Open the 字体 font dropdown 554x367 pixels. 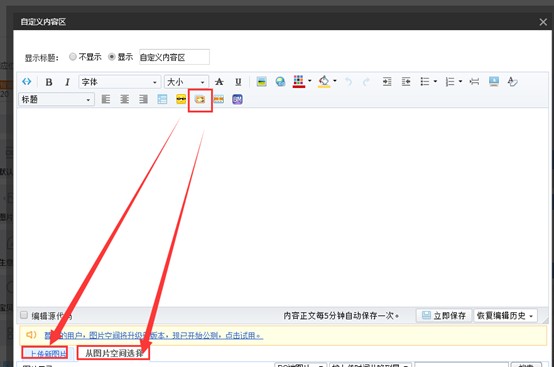(x=119, y=82)
